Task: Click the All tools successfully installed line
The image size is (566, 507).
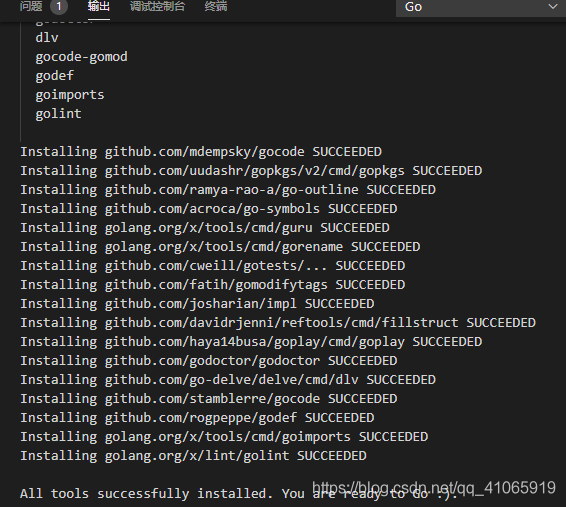Action: coord(239,494)
